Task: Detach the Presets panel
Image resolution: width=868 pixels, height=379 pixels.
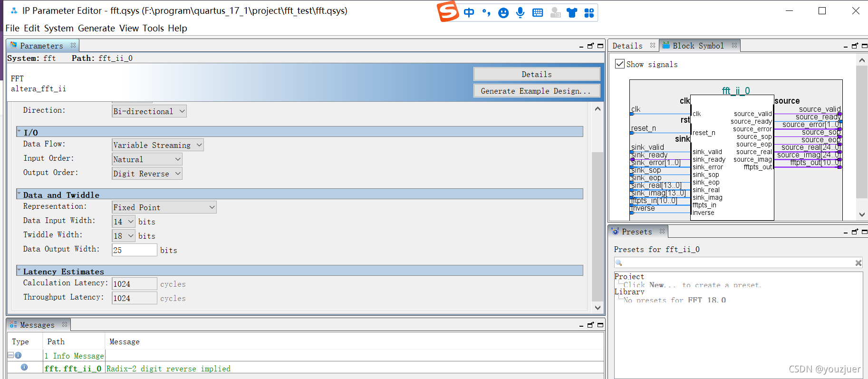Action: pos(855,232)
